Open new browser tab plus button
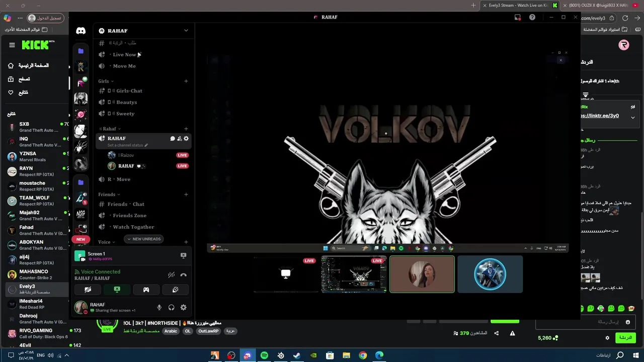 (473, 5)
